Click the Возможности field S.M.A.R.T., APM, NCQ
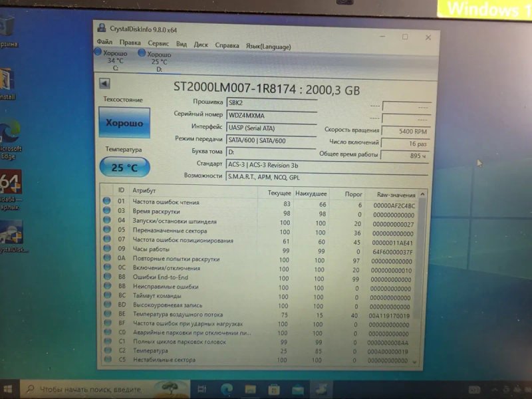Viewport: 532px width, 399px height. (327, 177)
